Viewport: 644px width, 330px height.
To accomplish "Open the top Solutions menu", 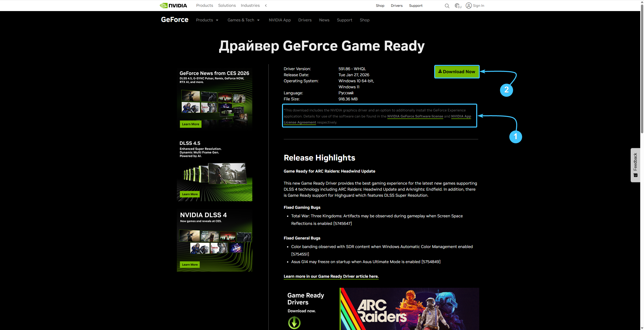I will click(227, 6).
